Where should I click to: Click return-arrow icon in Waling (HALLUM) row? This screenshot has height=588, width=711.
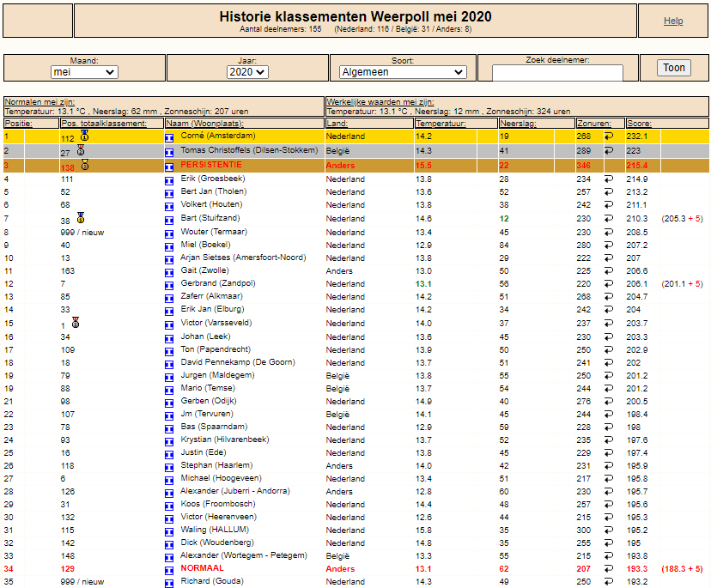point(609,530)
